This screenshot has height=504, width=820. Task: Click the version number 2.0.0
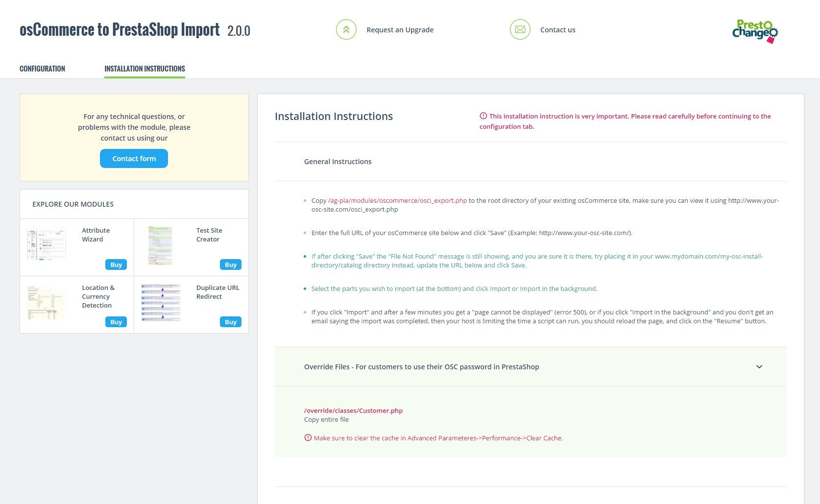239,31
